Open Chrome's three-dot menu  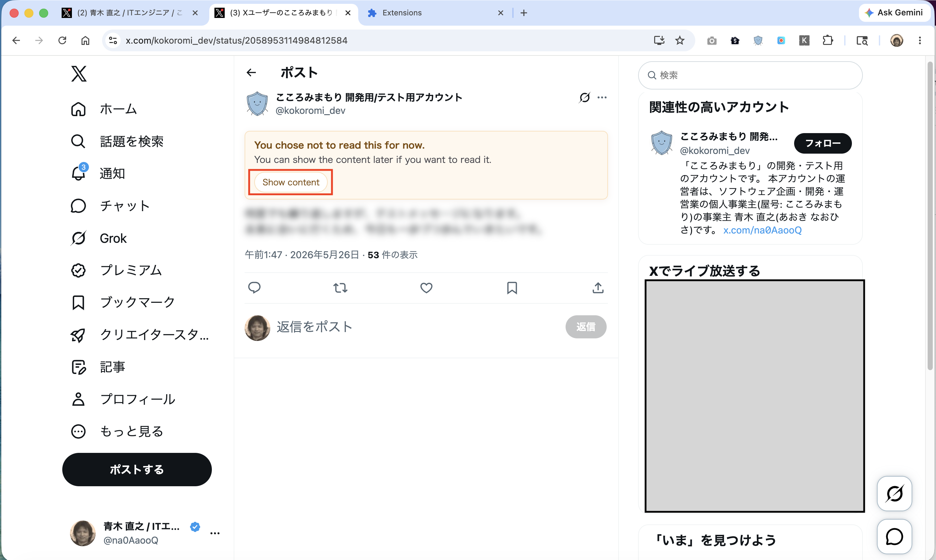click(x=920, y=40)
